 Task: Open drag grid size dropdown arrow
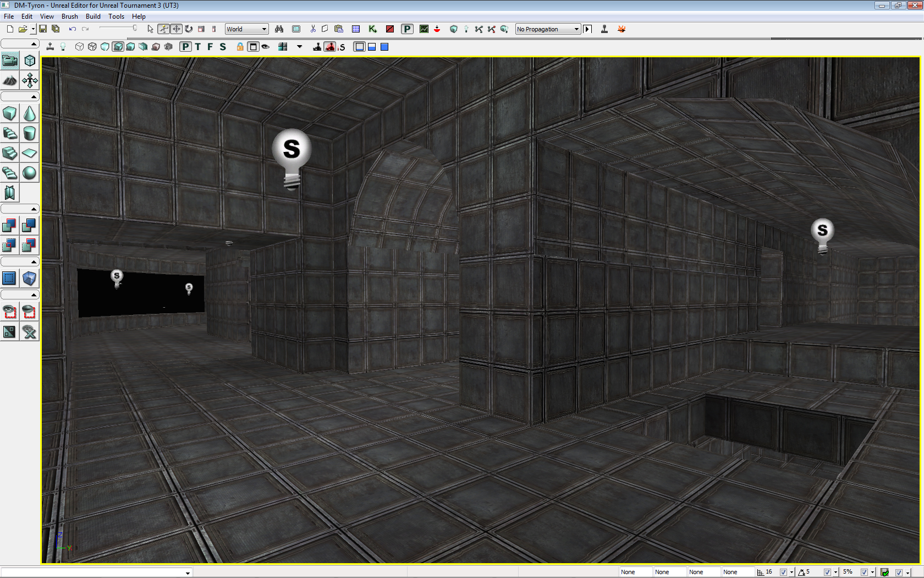tap(792, 572)
